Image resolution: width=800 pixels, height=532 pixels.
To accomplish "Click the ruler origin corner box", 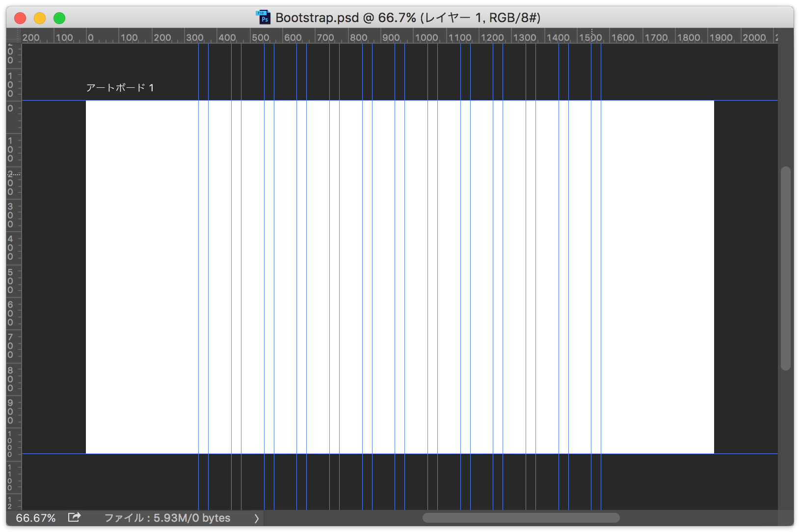I will point(14,36).
